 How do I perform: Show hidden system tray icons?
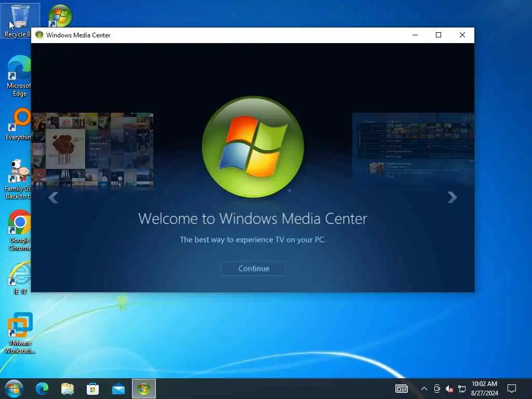[424, 389]
